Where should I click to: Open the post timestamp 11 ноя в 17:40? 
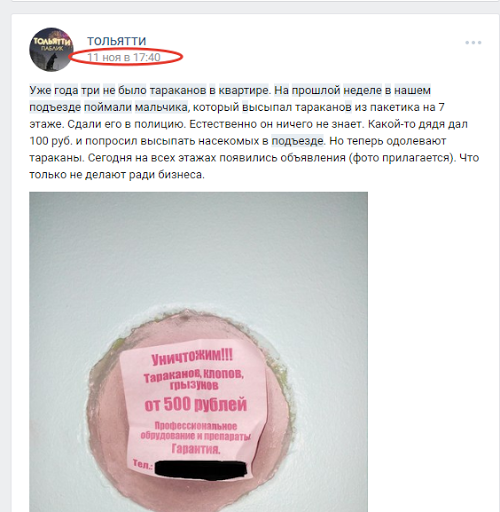124,57
